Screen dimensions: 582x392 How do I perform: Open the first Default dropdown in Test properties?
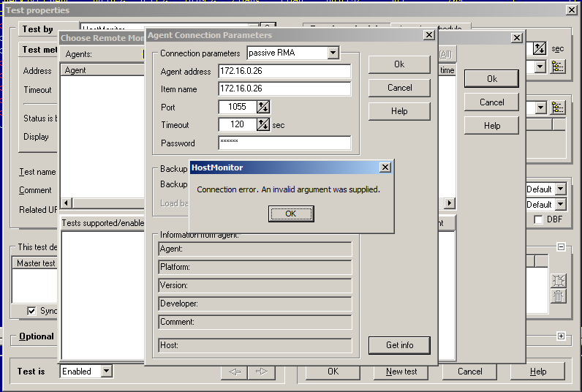pyautogui.click(x=561, y=189)
